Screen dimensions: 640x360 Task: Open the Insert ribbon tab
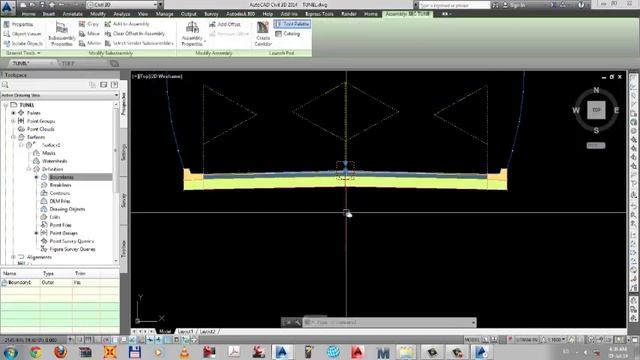coord(49,14)
